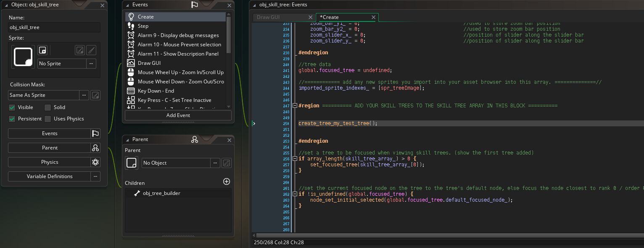Screen dimensions: 644x248
Task: Click the No Sprite field
Action: [62, 64]
